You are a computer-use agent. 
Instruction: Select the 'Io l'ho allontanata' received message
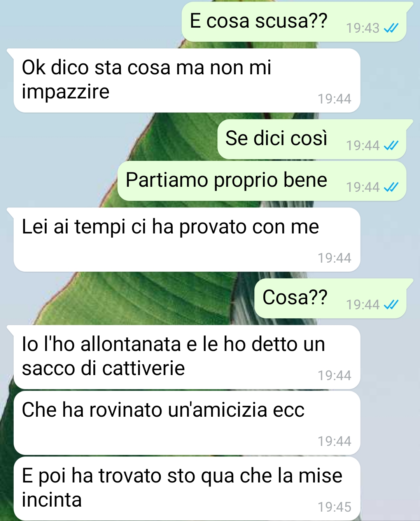pyautogui.click(x=187, y=357)
